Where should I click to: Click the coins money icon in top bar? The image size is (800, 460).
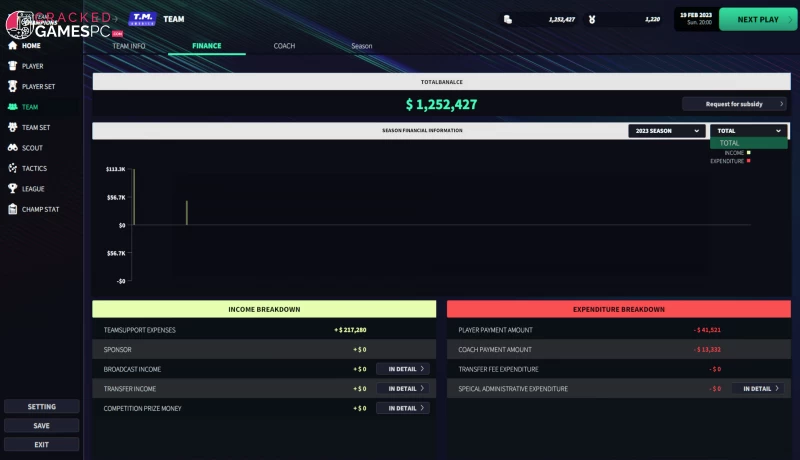[508, 19]
